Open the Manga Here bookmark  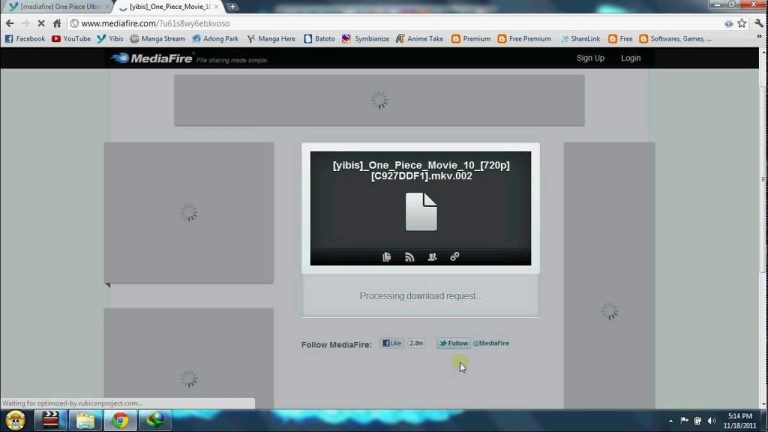click(x=271, y=38)
